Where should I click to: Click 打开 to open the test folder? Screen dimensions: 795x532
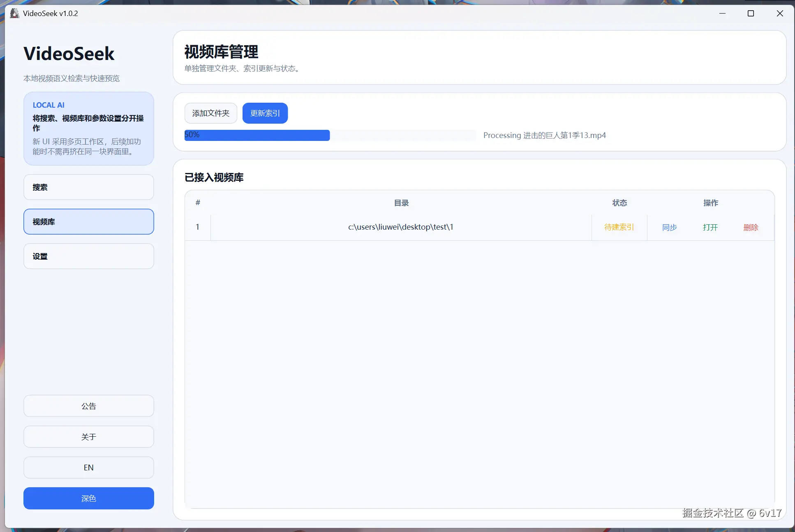[x=710, y=227]
